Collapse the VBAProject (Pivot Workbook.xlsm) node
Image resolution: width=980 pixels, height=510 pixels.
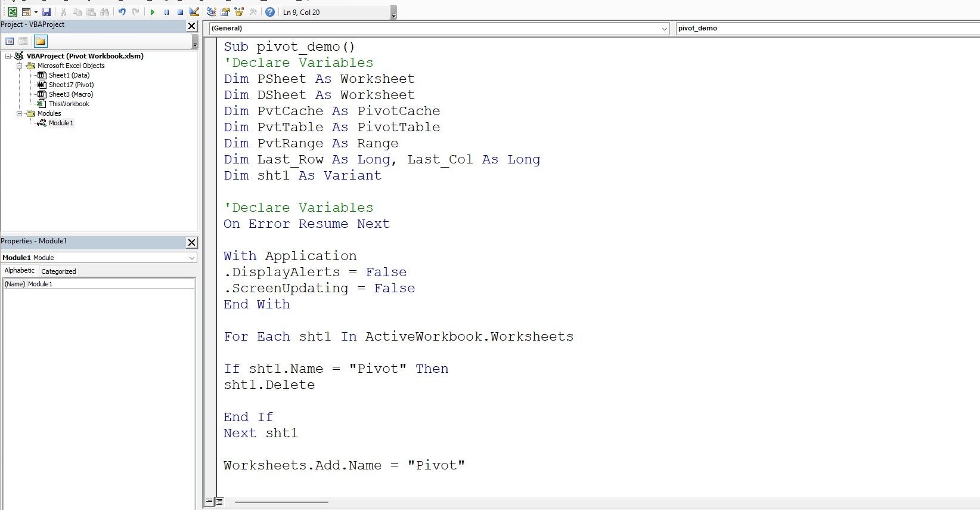pyautogui.click(x=8, y=56)
